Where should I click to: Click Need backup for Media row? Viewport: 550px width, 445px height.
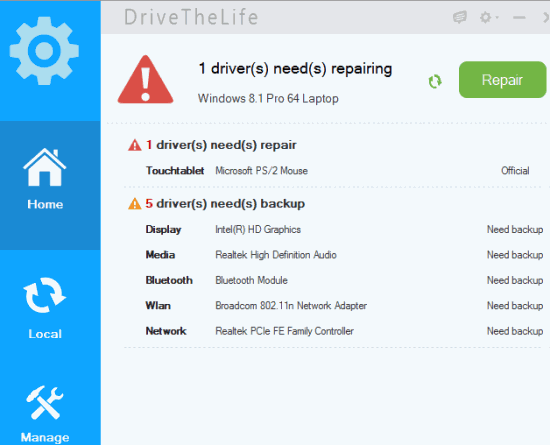(515, 255)
